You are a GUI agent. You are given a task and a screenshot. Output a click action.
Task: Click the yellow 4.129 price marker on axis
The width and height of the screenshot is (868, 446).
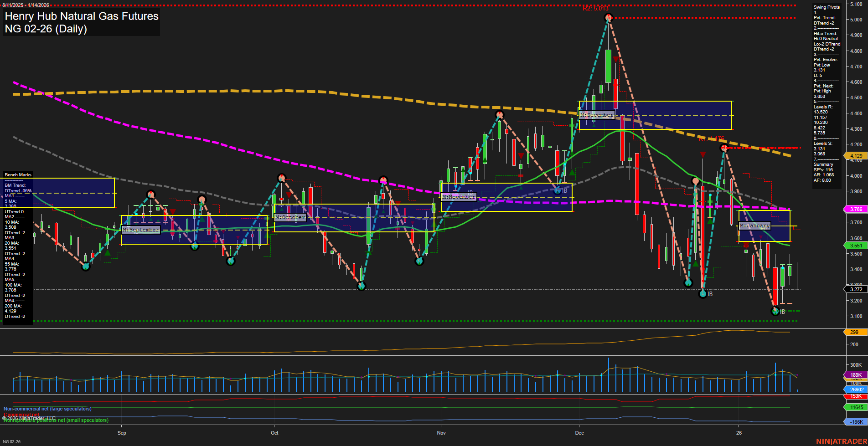pos(855,155)
